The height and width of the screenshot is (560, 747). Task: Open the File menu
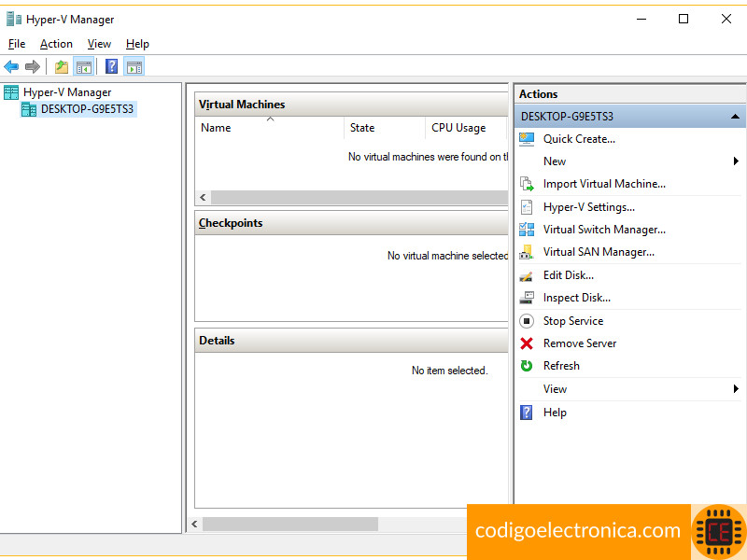click(17, 44)
